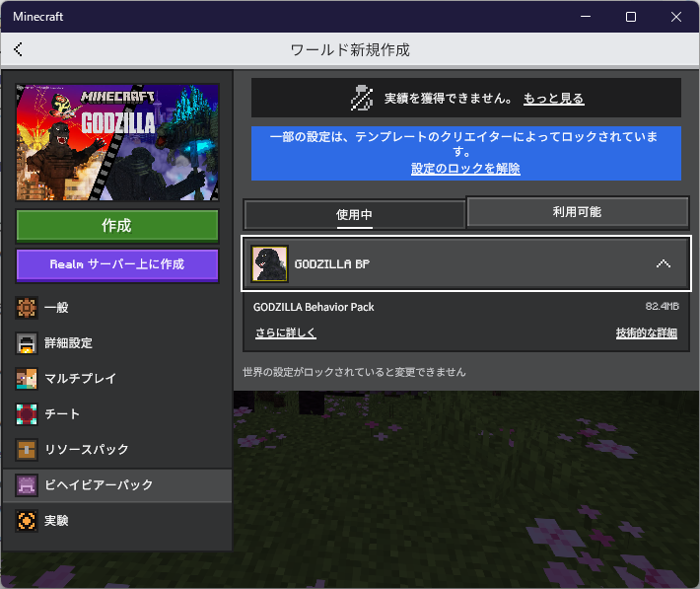Click the achievements disabled trophy icon

362,98
